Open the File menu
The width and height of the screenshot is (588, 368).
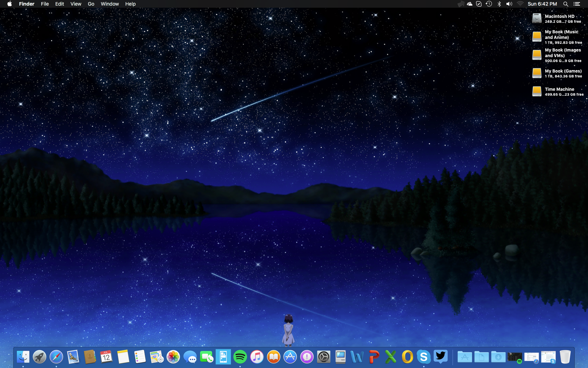(45, 4)
